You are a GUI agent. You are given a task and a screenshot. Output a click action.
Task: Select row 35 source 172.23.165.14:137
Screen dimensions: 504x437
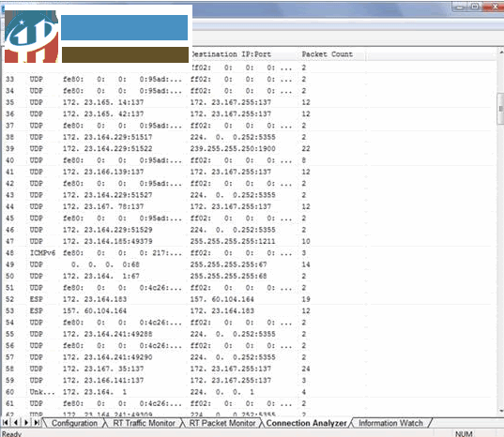click(103, 102)
